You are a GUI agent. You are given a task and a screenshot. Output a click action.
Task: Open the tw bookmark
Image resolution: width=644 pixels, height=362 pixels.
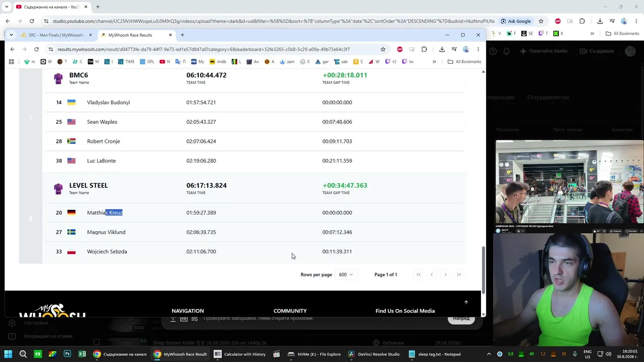(x=408, y=62)
